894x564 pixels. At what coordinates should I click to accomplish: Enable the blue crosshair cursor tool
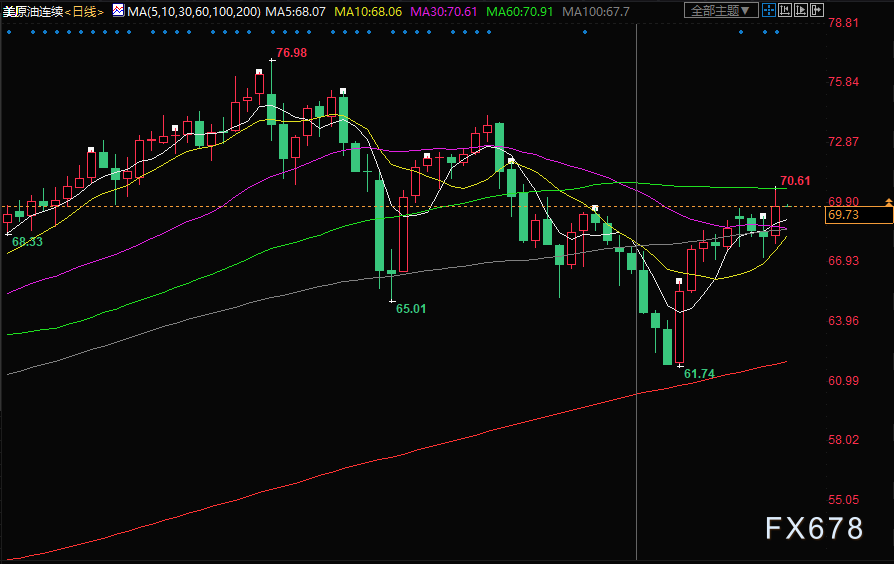pos(769,10)
